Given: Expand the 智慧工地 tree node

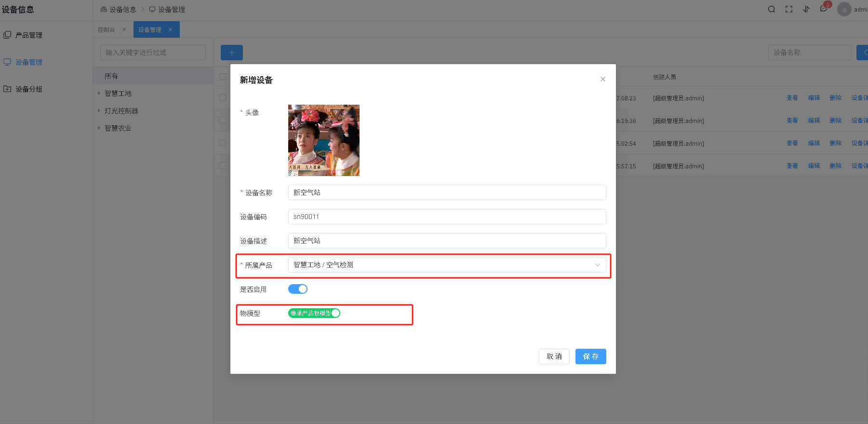Looking at the screenshot, I should [99, 94].
